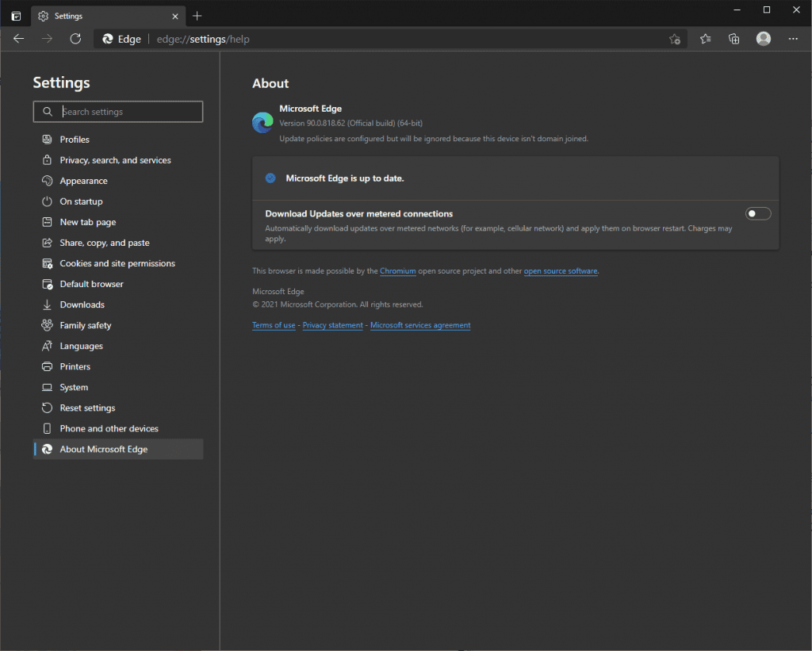Screen dimensions: 812x651
Task: Open System settings
Action: pyautogui.click(x=118, y=388)
